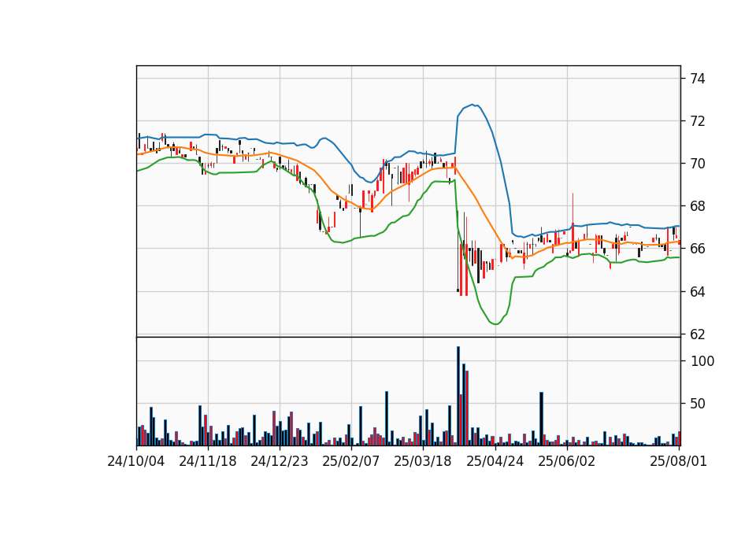Viewport: 756px width, 543px height.
Task: Click the upper band peak near 73
Action: (x=473, y=105)
